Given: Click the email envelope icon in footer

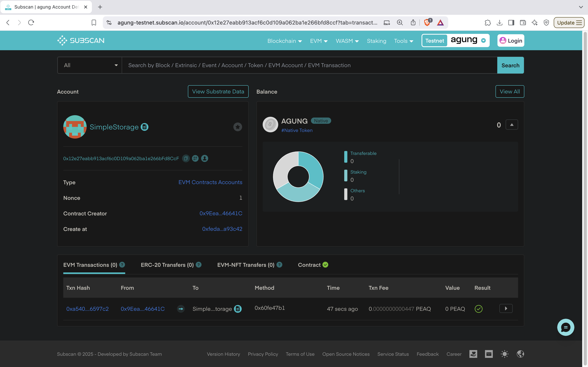Looking at the screenshot, I should (x=489, y=354).
